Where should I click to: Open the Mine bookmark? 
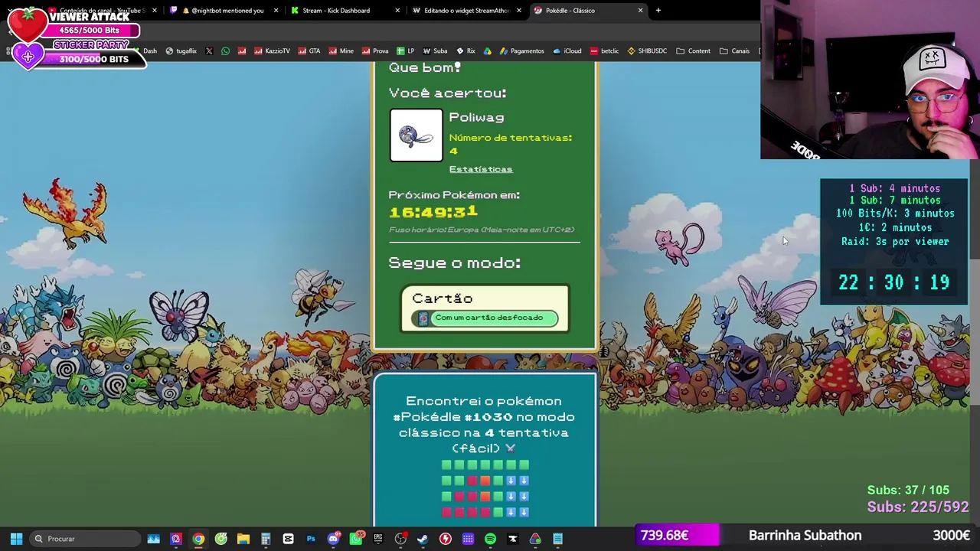pyautogui.click(x=341, y=51)
